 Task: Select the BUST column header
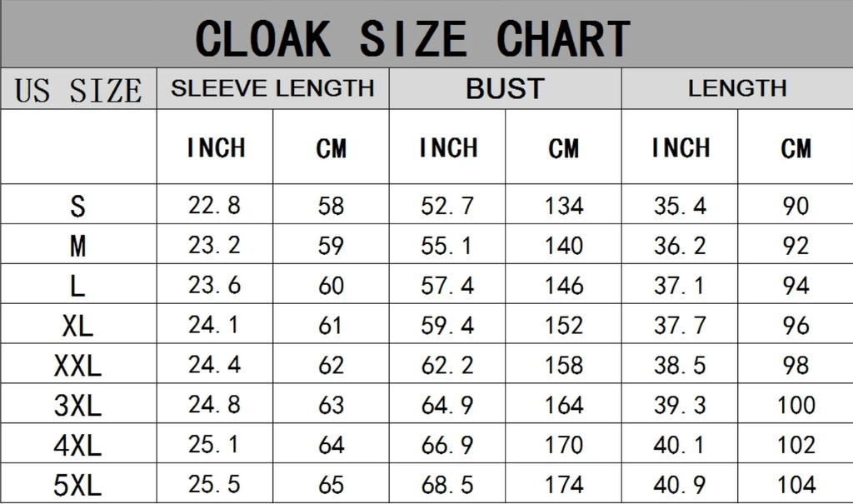coord(505,88)
